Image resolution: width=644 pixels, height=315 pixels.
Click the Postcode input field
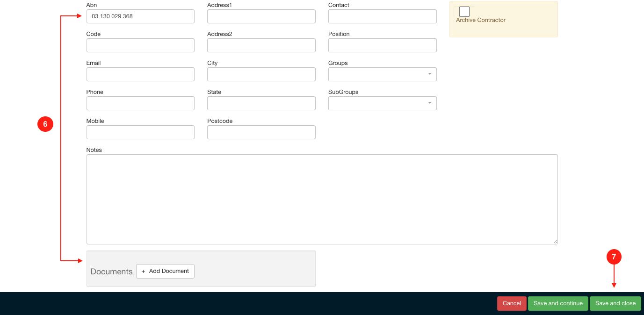261,132
